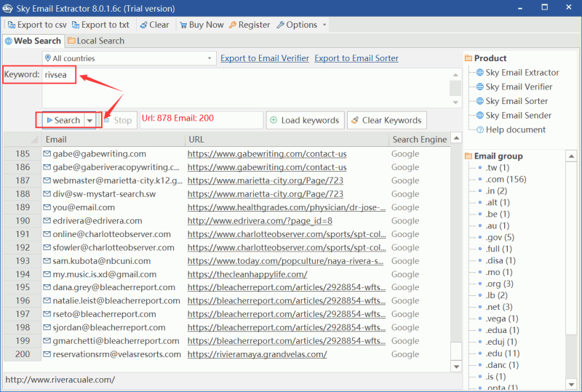Click Export to Email Verifier link
The height and width of the screenshot is (392, 582).
264,58
